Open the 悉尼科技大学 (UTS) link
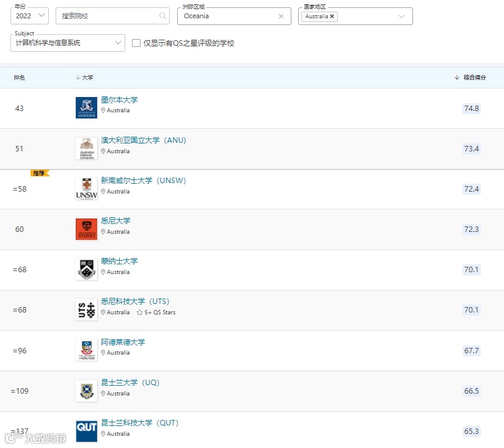504x448 pixels. click(x=135, y=302)
